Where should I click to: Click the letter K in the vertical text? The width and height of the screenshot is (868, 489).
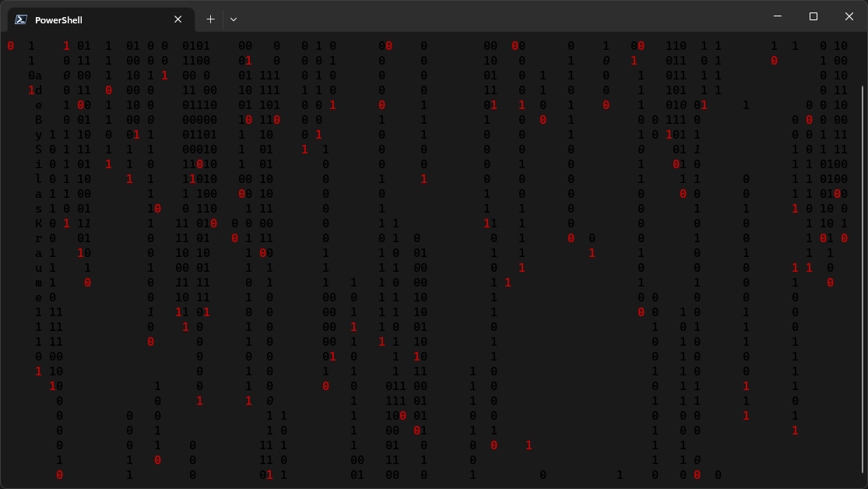click(39, 223)
